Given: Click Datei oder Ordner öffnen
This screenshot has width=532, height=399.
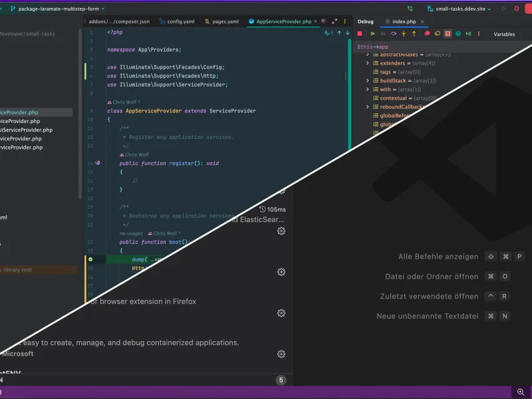Looking at the screenshot, I should click(x=432, y=276).
